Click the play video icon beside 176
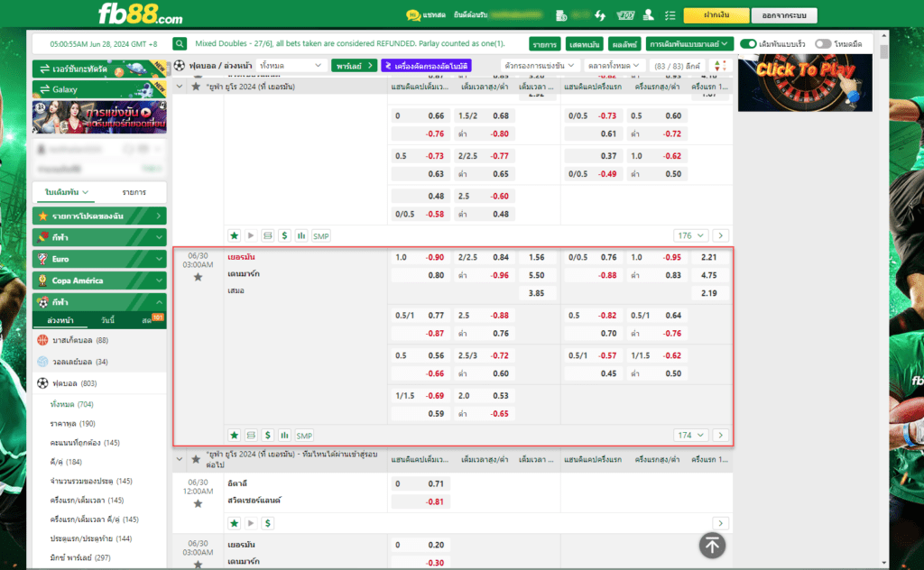The image size is (924, 570). click(x=251, y=235)
